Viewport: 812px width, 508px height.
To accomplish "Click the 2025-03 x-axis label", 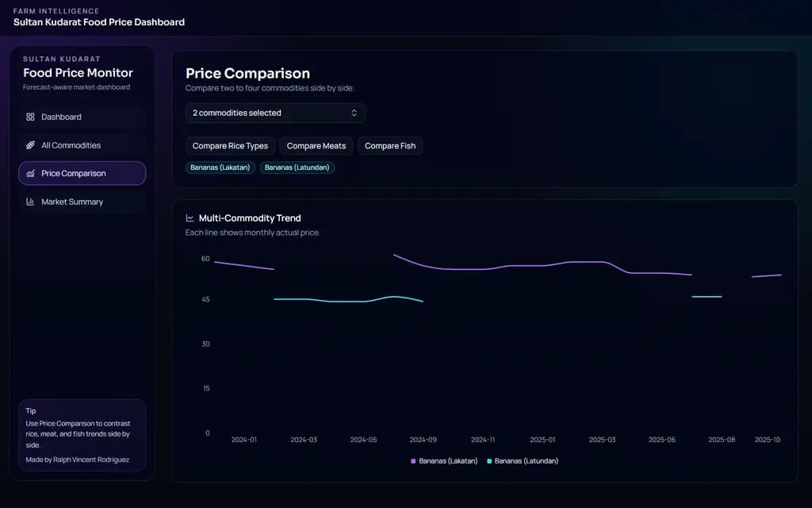I will pyautogui.click(x=603, y=440).
